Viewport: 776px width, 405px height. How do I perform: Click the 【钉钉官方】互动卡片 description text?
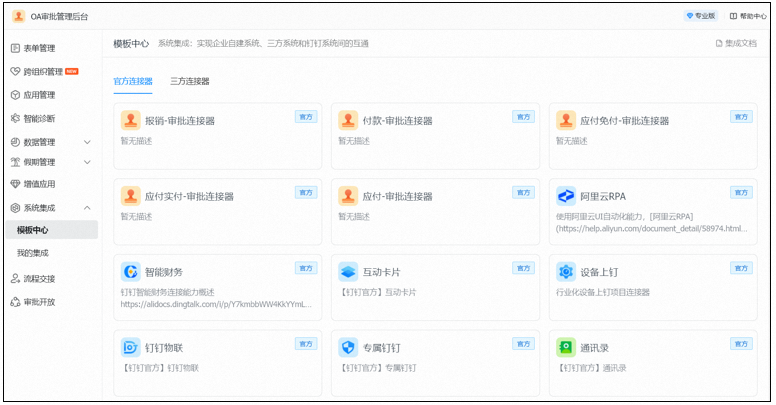pyautogui.click(x=377, y=293)
